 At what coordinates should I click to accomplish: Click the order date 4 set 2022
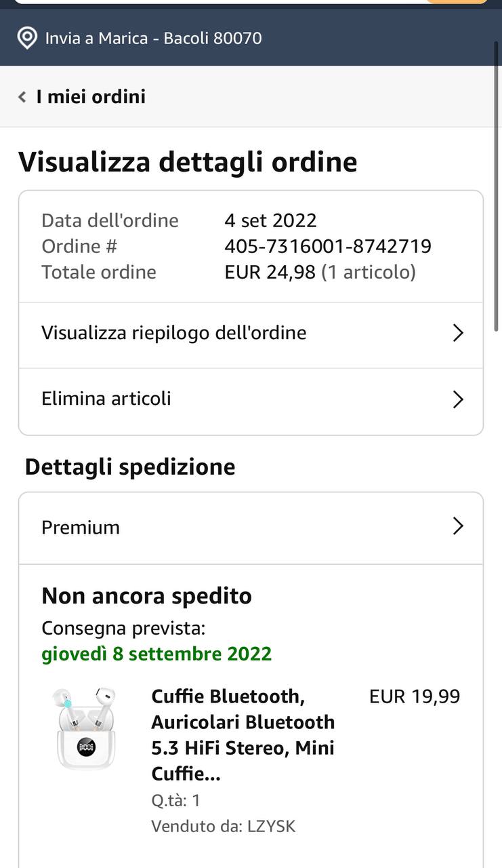coord(270,220)
